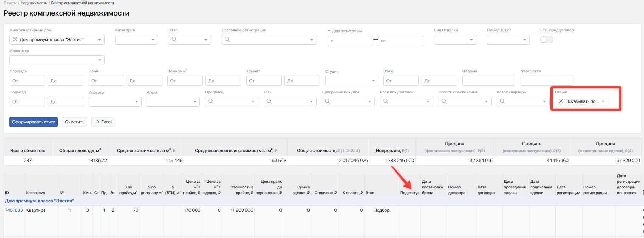The height and width of the screenshot is (238, 644).
Task: Click Реестр комплексной недвижимости breadcrumb
Action: point(83,3)
